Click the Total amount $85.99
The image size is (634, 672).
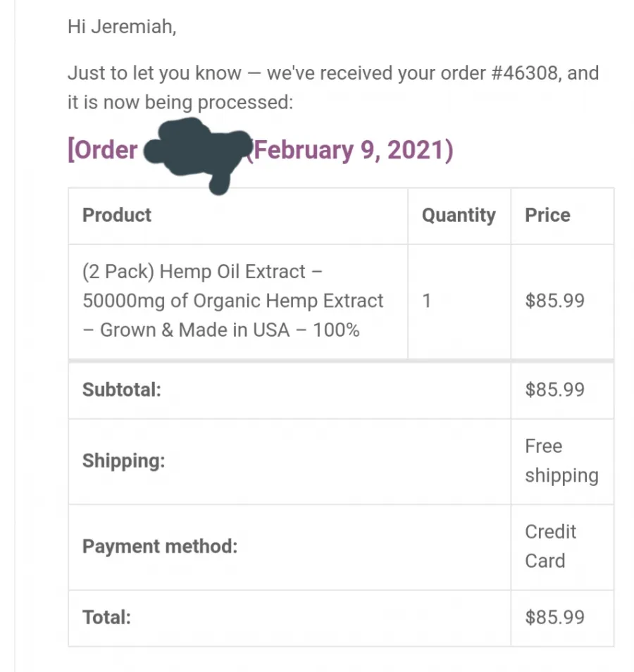554,618
